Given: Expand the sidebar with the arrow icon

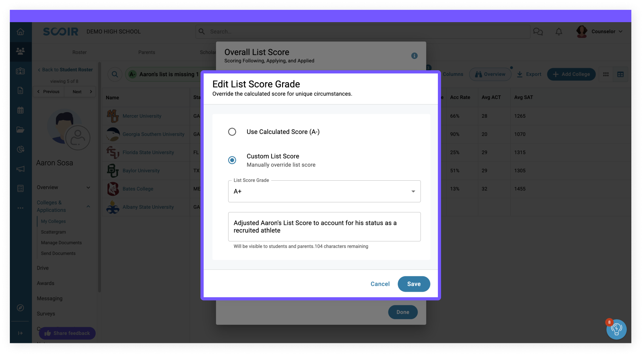Looking at the screenshot, I should [20, 333].
